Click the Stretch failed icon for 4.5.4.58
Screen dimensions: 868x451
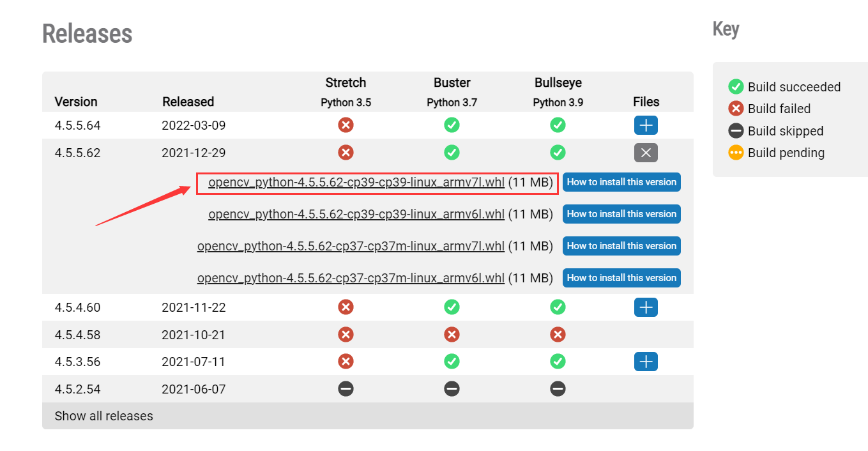[346, 335]
